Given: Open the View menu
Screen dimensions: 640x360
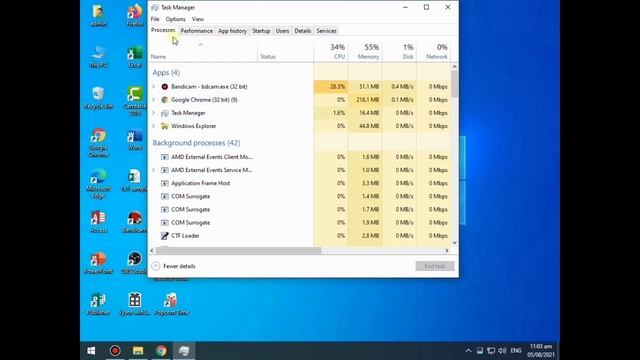Looking at the screenshot, I should click(x=198, y=19).
